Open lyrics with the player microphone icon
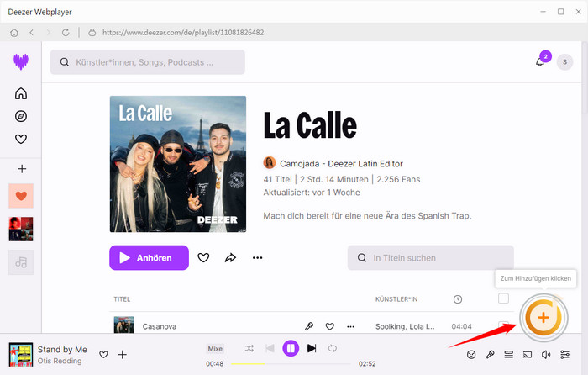The height and width of the screenshot is (375, 588). click(x=490, y=354)
